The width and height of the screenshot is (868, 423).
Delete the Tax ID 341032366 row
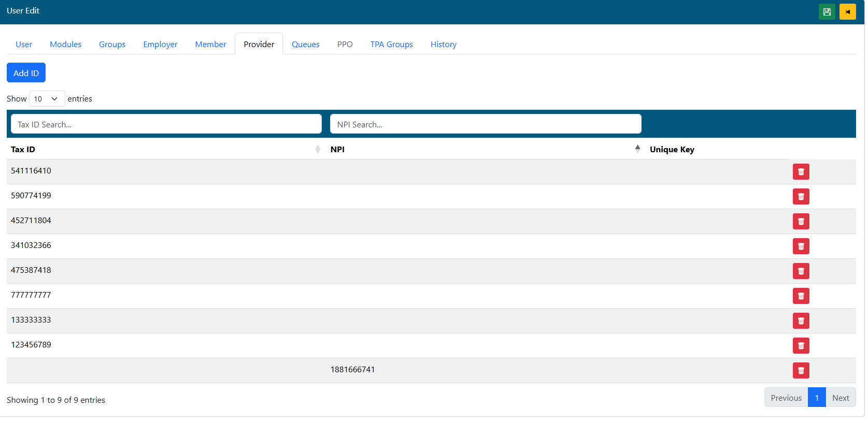[801, 246]
